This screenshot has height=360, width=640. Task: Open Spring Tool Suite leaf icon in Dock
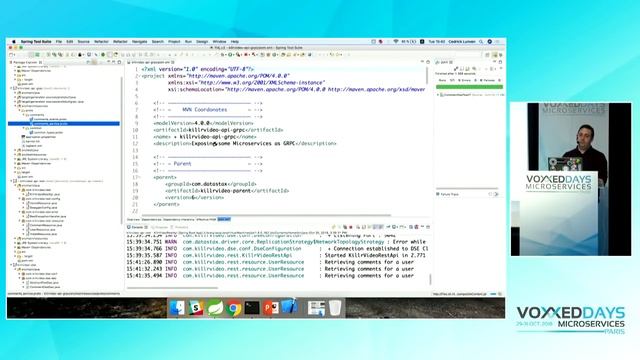(215, 308)
